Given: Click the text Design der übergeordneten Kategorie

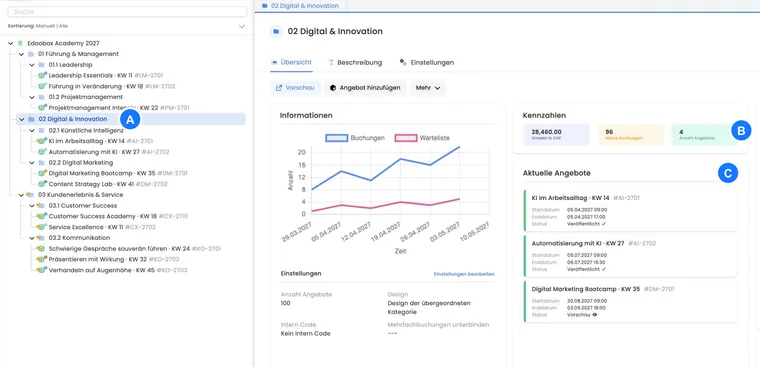Looking at the screenshot, I should (429, 307).
